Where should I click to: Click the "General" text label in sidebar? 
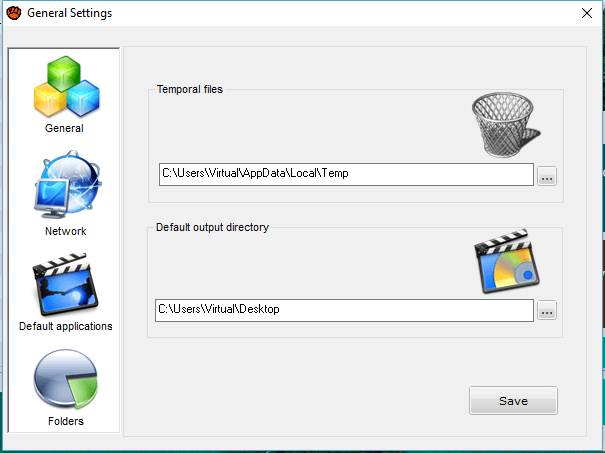[64, 128]
